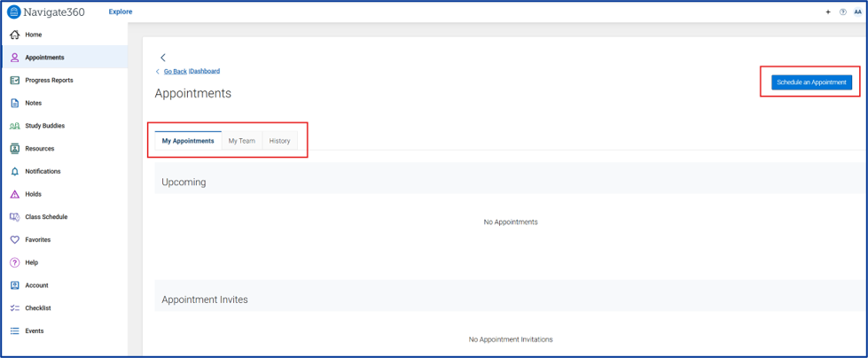Click the Navigate360 title text
The image size is (868, 358).
[x=54, y=12]
